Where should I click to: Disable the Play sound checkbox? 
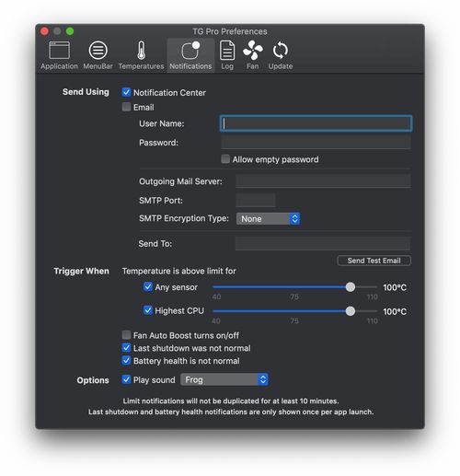tap(126, 379)
